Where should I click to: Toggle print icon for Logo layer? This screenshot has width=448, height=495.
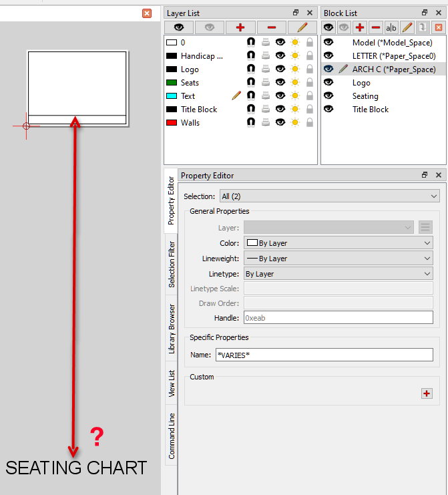tap(266, 69)
